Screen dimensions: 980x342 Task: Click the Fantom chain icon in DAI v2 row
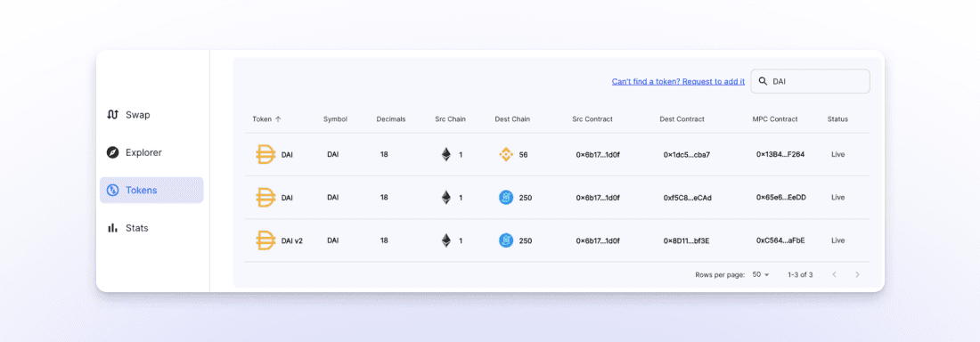[506, 240]
